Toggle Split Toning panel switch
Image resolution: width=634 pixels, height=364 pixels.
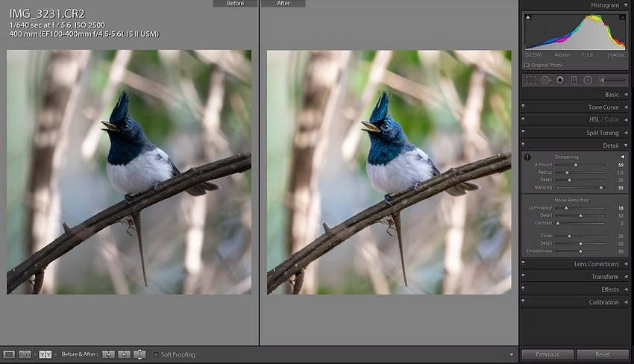coord(523,132)
